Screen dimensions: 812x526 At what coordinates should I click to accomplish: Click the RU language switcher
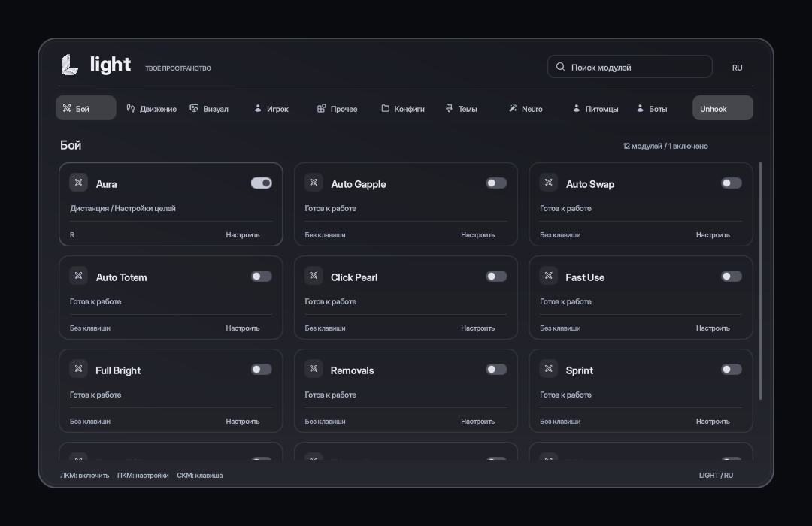coord(738,68)
